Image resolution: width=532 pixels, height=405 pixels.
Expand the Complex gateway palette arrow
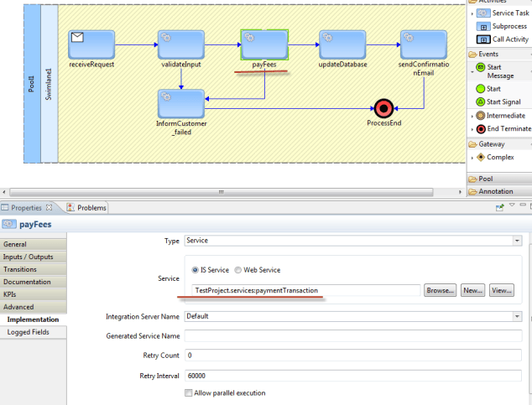click(472, 158)
